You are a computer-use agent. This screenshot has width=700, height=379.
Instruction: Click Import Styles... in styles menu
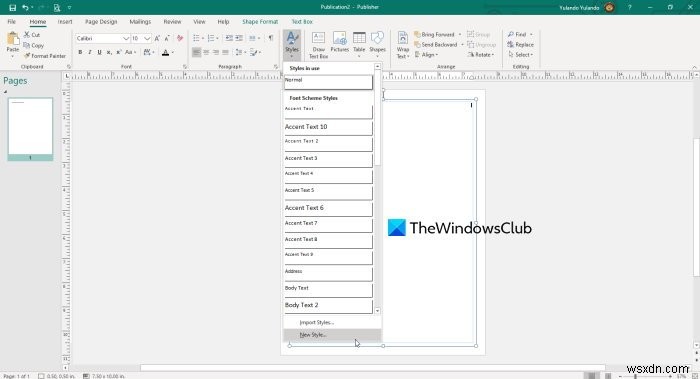click(x=332, y=322)
